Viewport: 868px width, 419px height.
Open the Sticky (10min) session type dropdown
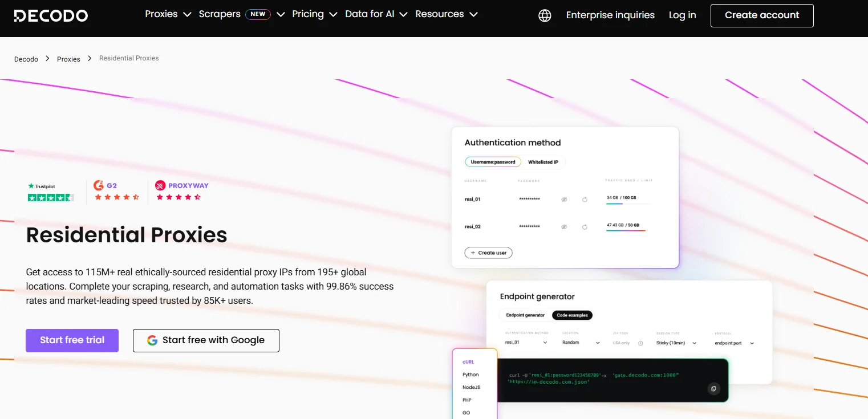pos(676,343)
